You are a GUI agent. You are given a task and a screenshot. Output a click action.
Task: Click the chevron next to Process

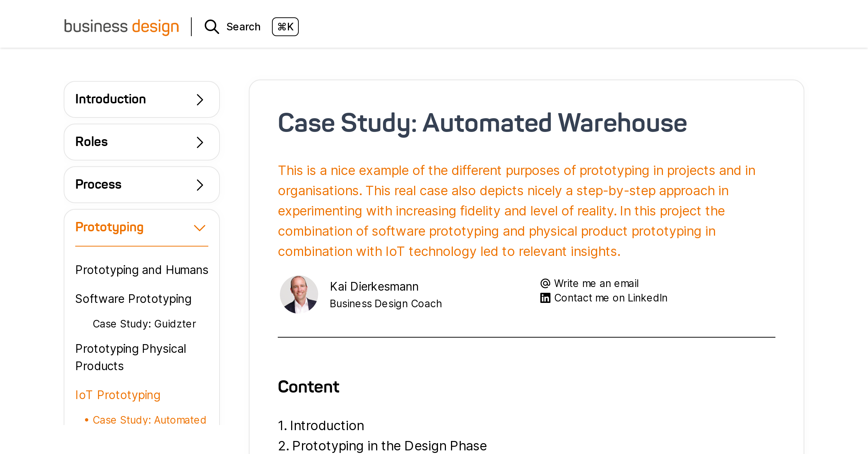[x=200, y=185]
